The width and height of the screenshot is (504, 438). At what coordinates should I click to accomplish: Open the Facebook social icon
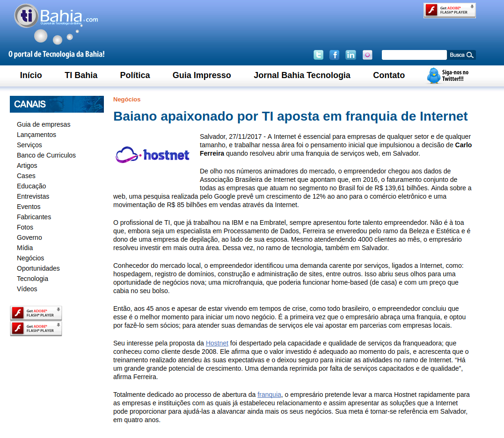coord(334,55)
